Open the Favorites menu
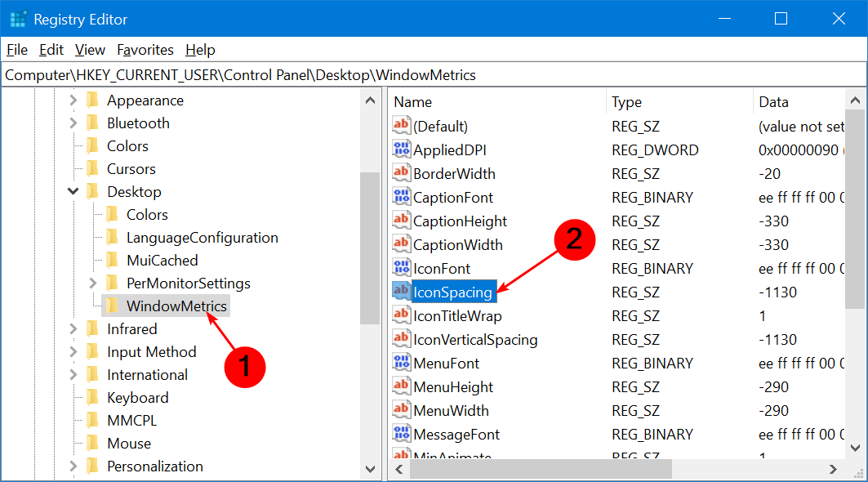868x482 pixels. (145, 50)
